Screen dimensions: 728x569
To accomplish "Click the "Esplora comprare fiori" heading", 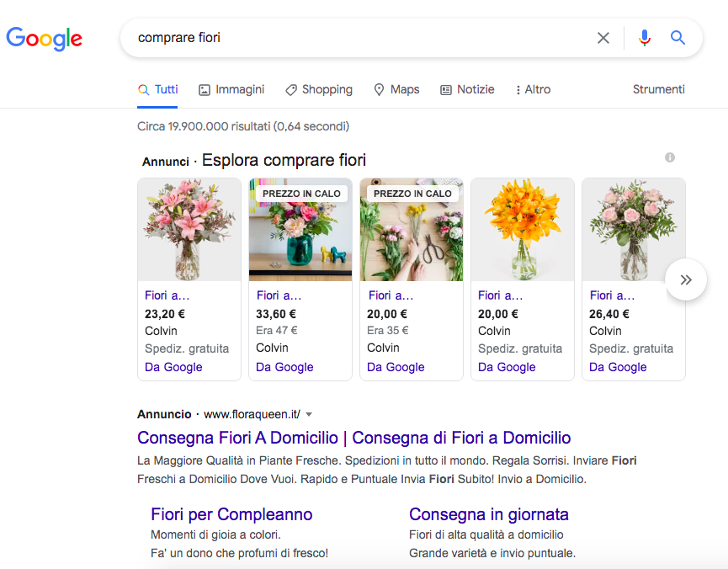I will click(x=284, y=160).
